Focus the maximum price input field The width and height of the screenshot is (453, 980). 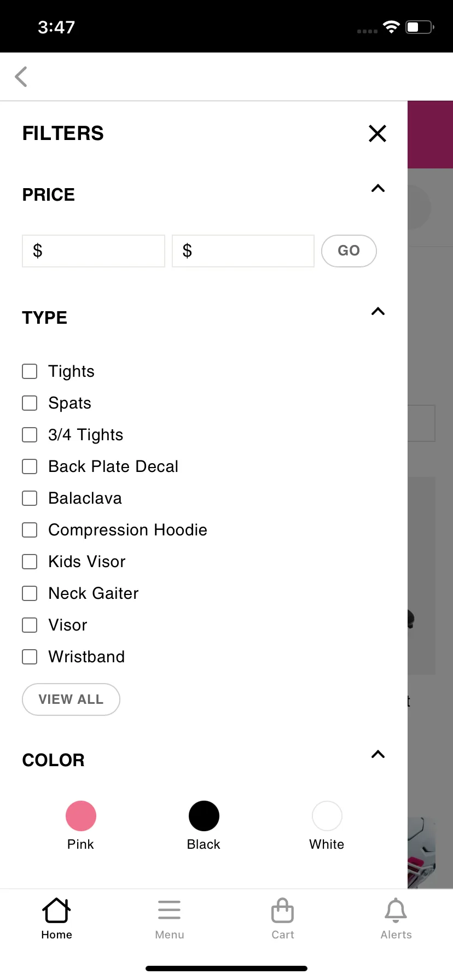(x=243, y=251)
